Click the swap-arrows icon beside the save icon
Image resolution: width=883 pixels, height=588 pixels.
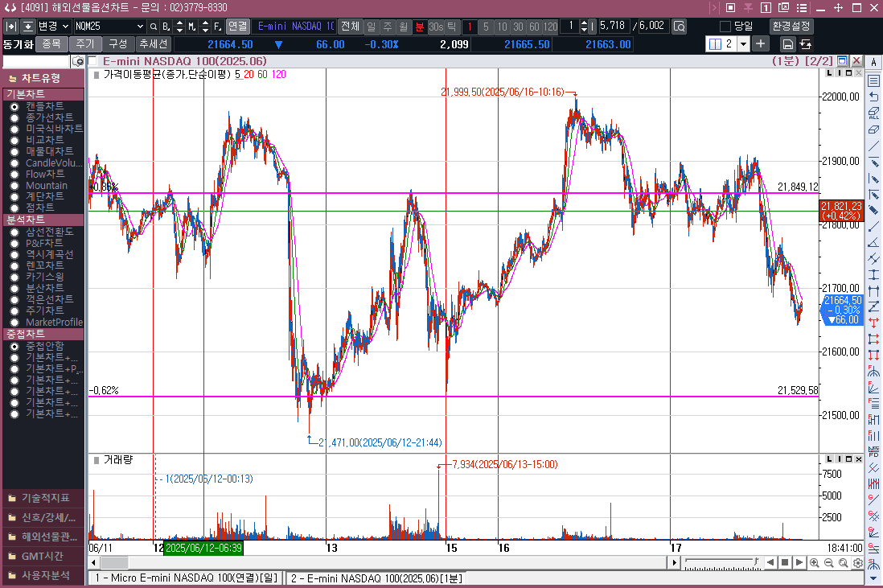(805, 44)
